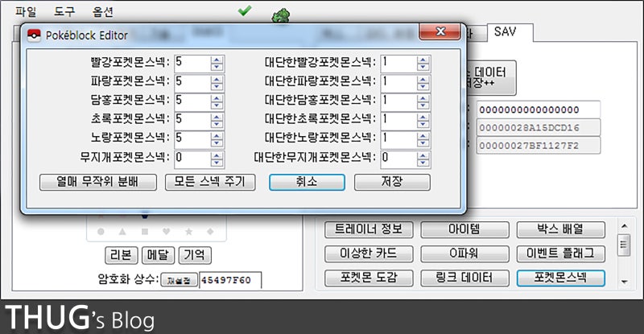644x334 pixels.
Task: Increase 빨강포켓몬스넥 value with up arrow
Action: pos(217,60)
